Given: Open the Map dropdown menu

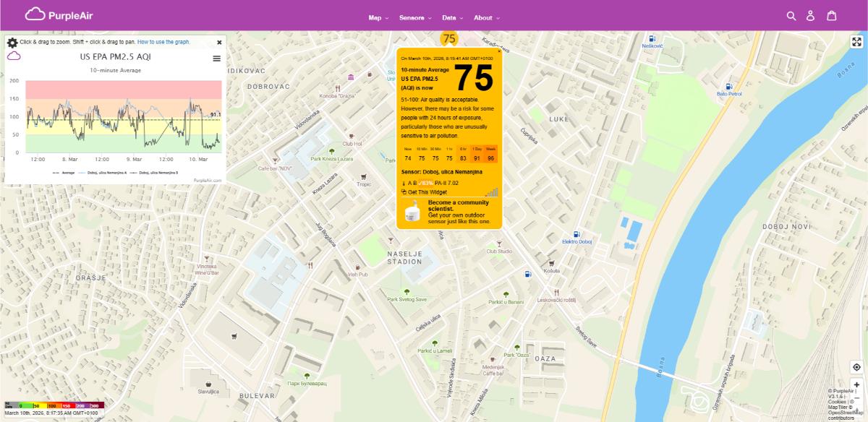Looking at the screenshot, I should (x=375, y=17).
